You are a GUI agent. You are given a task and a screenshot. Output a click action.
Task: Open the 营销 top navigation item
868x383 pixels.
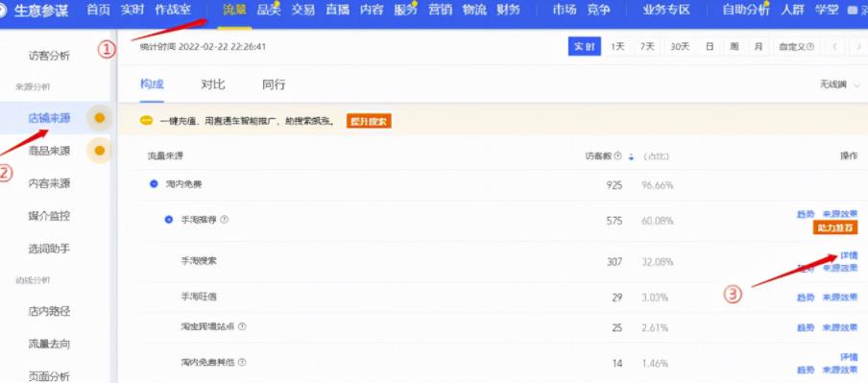click(x=440, y=10)
